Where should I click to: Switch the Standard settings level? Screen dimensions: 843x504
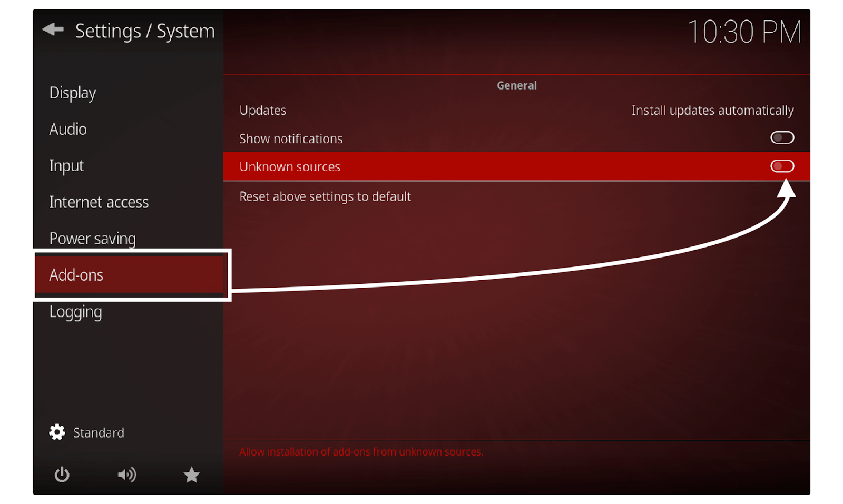click(99, 432)
